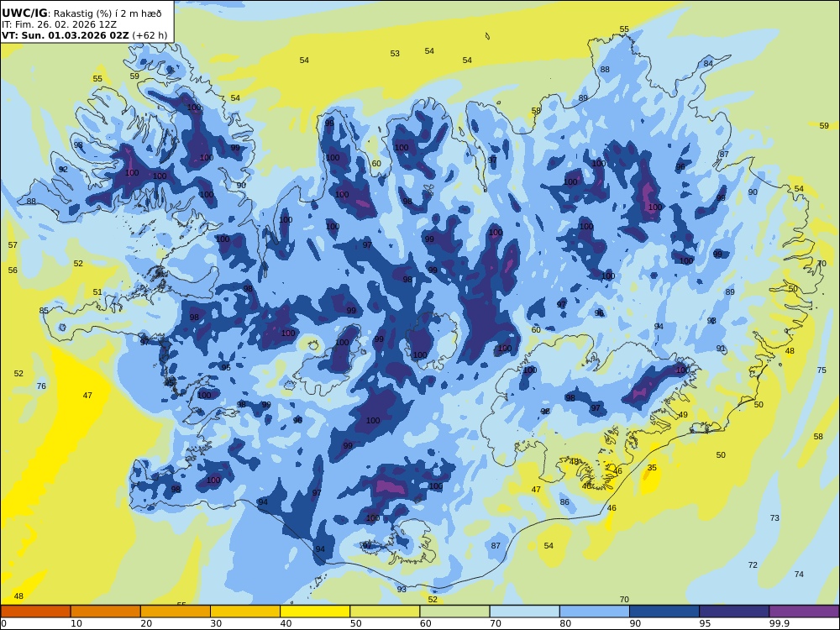Click the value "85" at Snæfellsnes tip

point(44,311)
